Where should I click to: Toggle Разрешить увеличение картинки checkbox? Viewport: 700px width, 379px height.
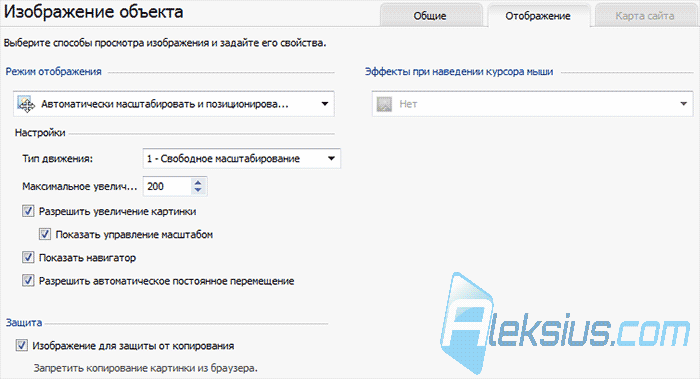(28, 211)
